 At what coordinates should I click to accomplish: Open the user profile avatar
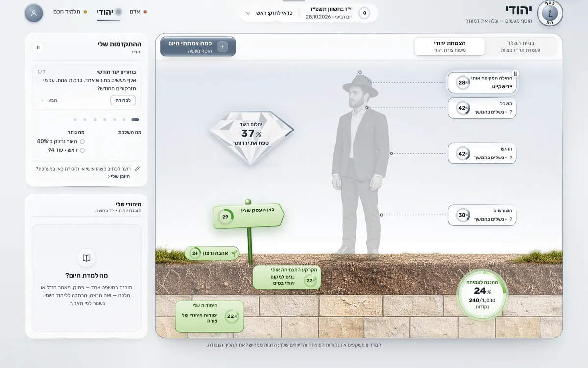click(x=34, y=13)
